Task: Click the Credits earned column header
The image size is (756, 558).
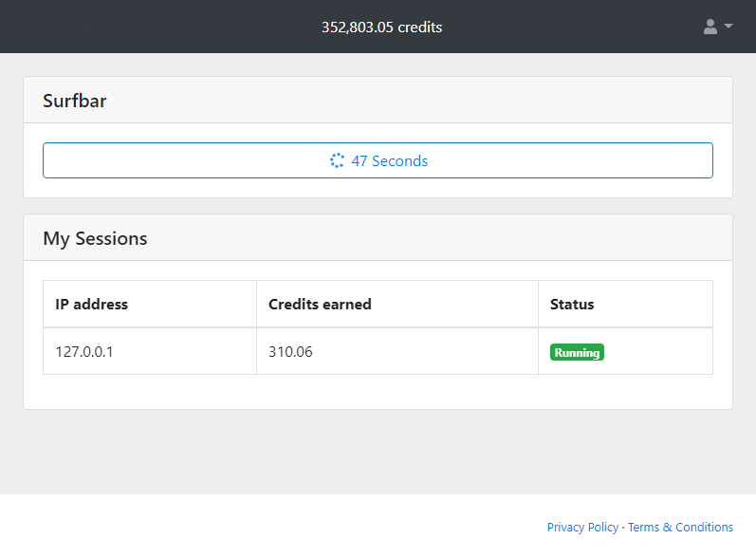Action: tap(320, 305)
